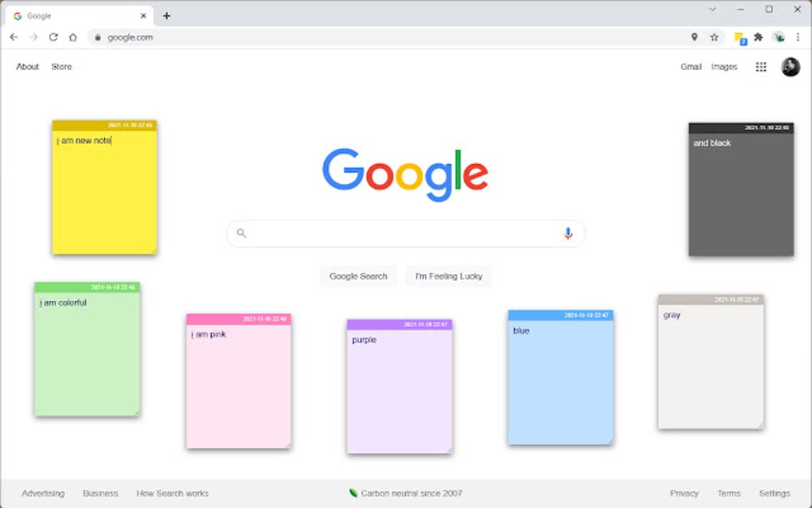
Task: Open the tab search chevron
Action: [712, 10]
